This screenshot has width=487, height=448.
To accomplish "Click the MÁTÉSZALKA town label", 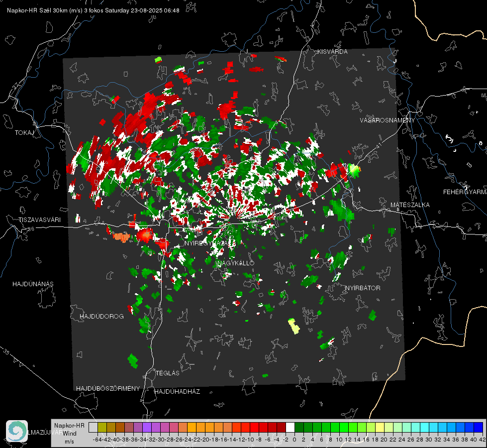I will [410, 205].
